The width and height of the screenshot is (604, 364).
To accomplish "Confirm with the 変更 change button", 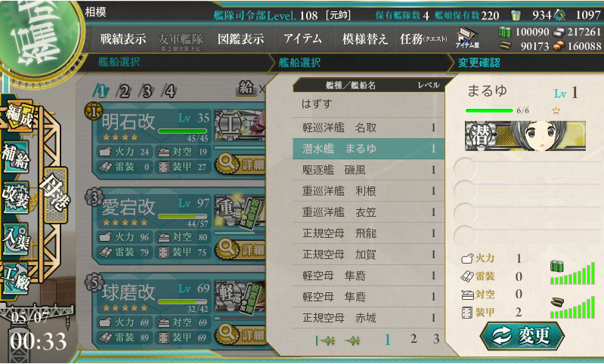I will pyautogui.click(x=522, y=336).
